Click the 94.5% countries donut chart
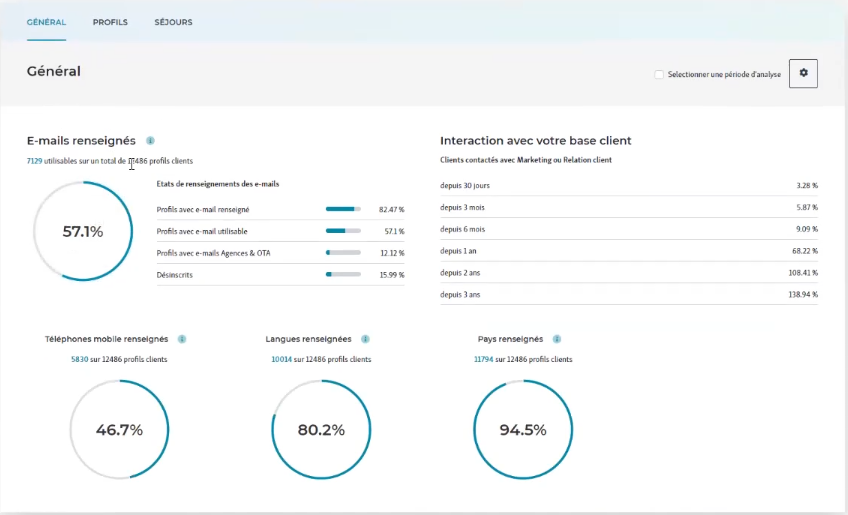The image size is (848, 515). click(523, 430)
